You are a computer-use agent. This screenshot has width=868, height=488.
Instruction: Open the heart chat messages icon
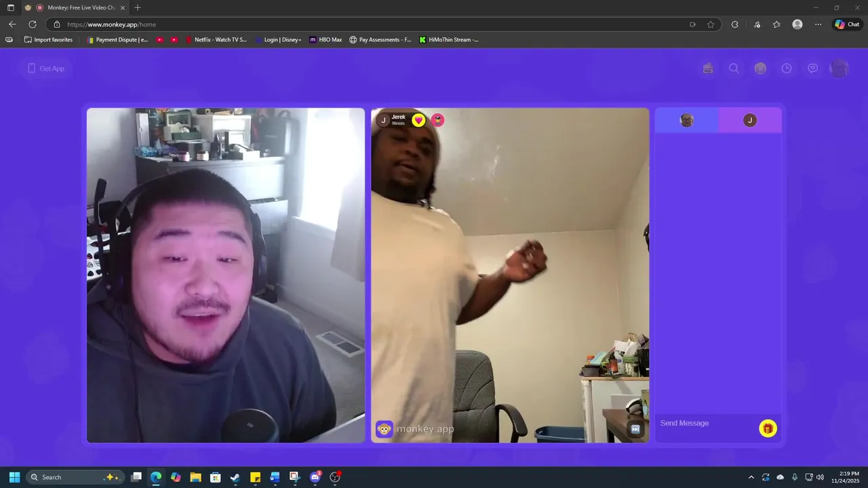coord(812,68)
